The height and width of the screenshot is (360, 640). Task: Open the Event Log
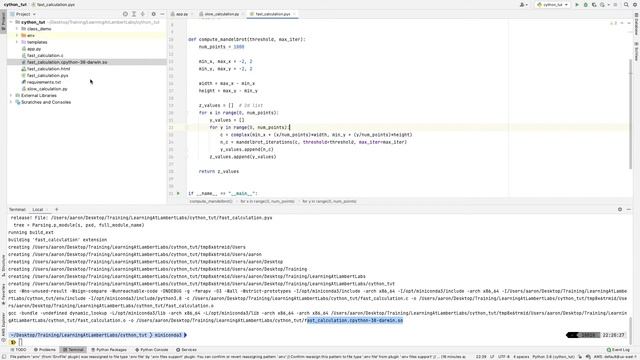pos(618,350)
